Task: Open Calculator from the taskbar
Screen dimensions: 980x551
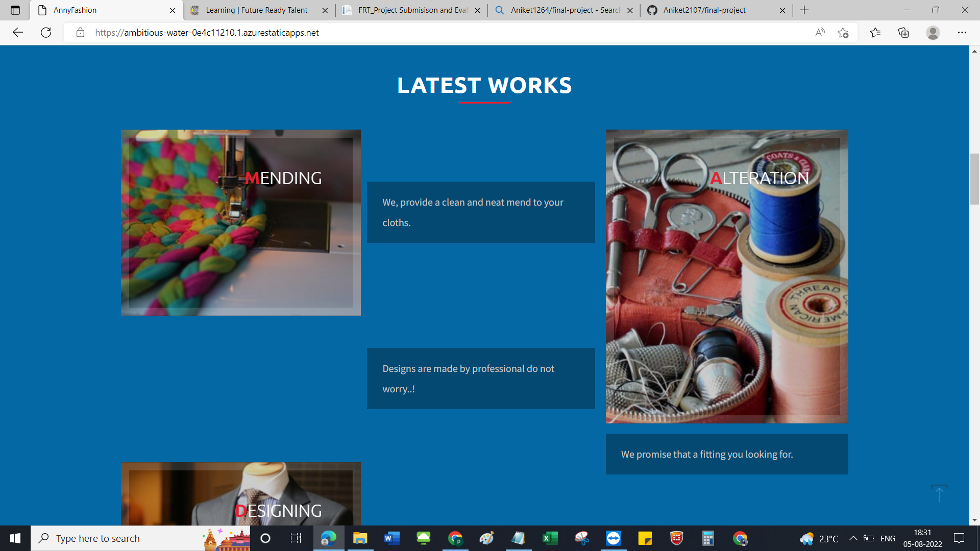Action: coord(708,538)
